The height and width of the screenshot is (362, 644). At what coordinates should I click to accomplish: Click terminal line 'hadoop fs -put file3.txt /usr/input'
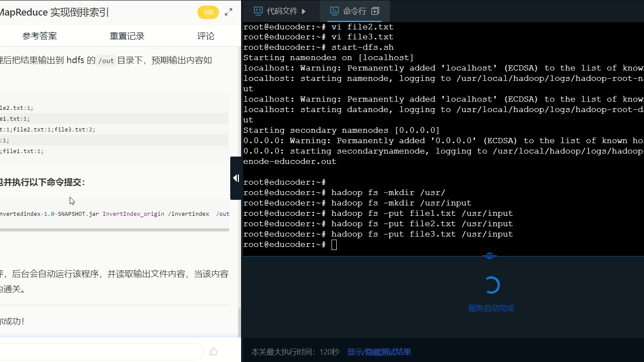click(422, 234)
